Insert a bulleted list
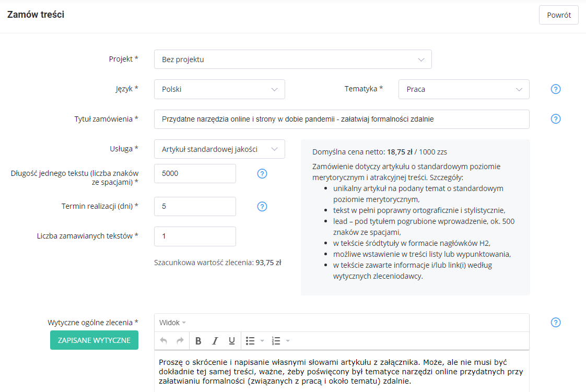 click(x=250, y=341)
